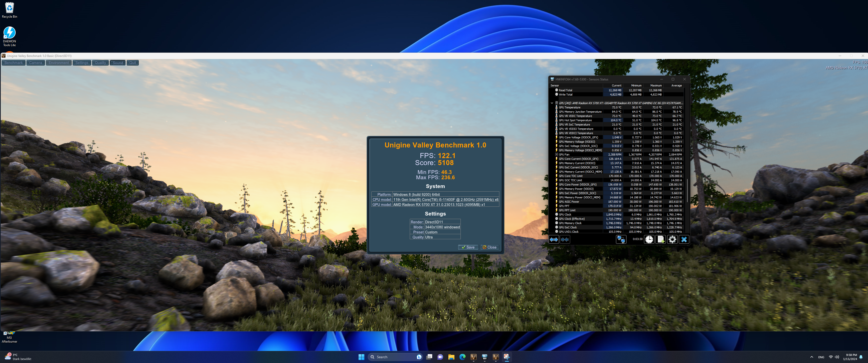Show hidden system tray icons

[811, 357]
